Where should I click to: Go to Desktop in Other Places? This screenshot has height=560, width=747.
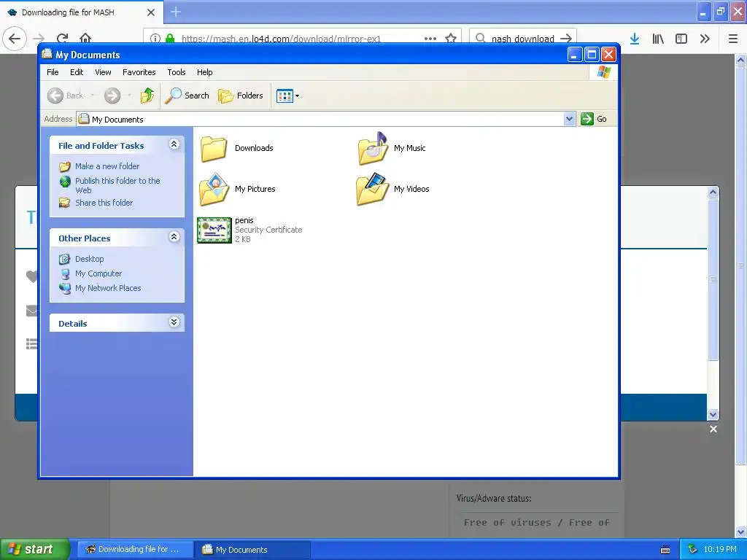tap(89, 259)
